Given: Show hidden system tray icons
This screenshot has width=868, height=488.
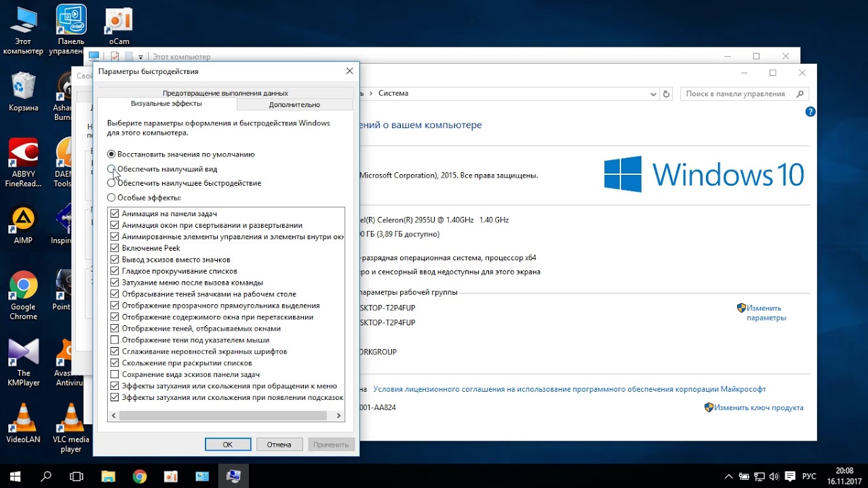Looking at the screenshot, I should pos(729,476).
